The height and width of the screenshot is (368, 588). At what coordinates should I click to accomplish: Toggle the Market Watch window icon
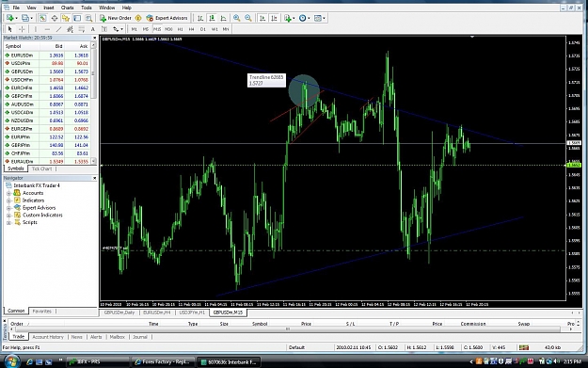coord(42,18)
